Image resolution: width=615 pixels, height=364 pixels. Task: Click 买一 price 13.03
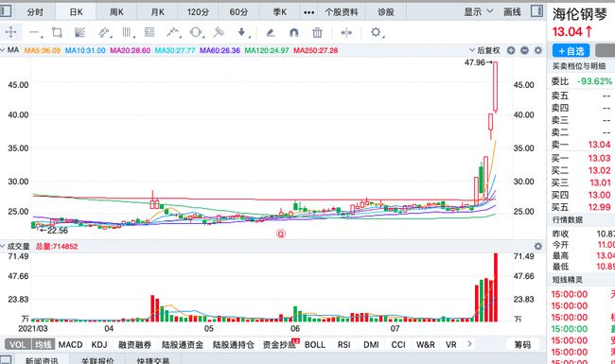click(x=599, y=158)
